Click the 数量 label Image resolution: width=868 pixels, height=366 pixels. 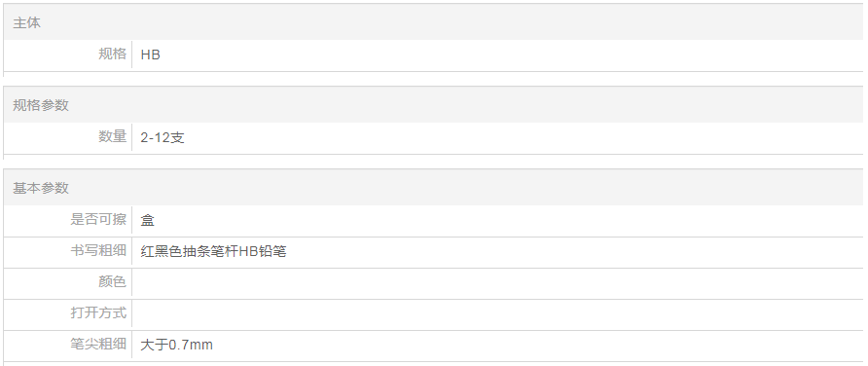pyautogui.click(x=112, y=136)
